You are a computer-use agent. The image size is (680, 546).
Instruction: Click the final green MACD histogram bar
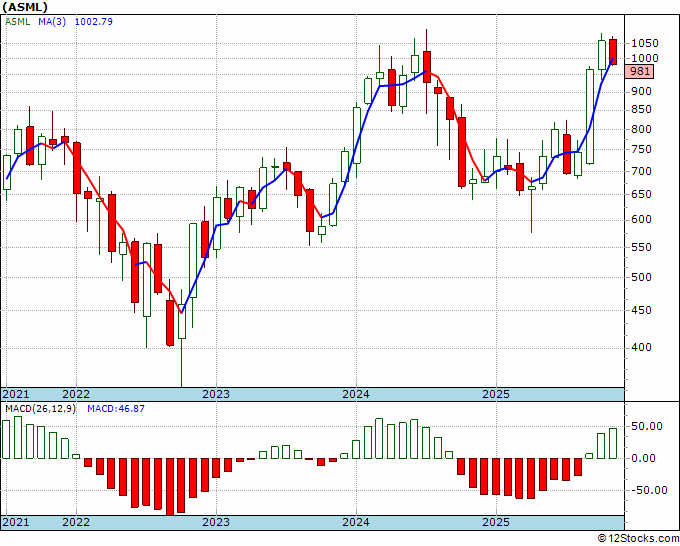tap(613, 443)
